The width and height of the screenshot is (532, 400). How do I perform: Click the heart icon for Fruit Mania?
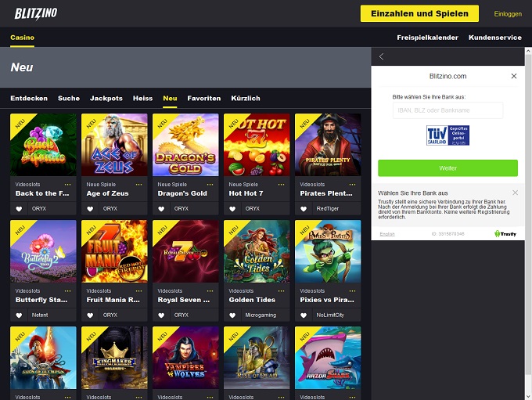(x=90, y=315)
